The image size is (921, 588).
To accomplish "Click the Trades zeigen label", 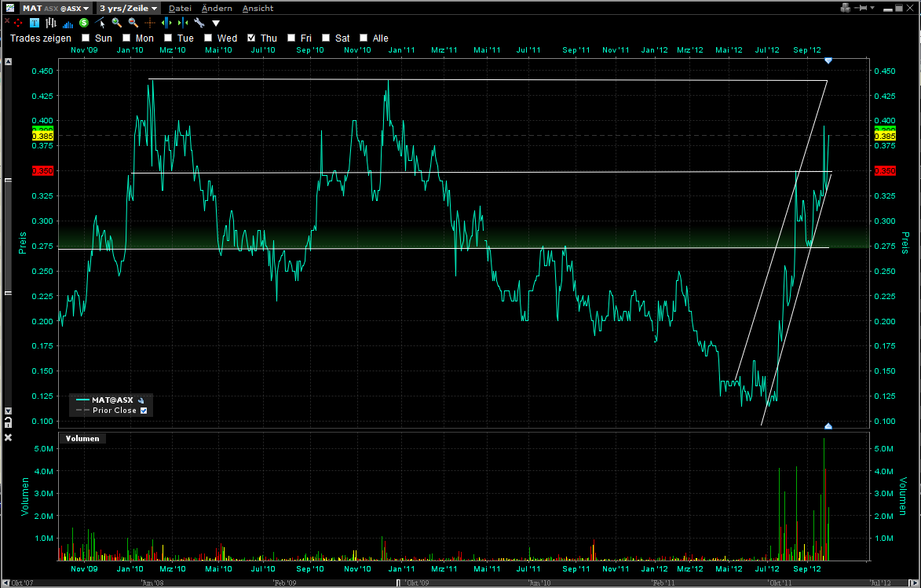I will (41, 38).
